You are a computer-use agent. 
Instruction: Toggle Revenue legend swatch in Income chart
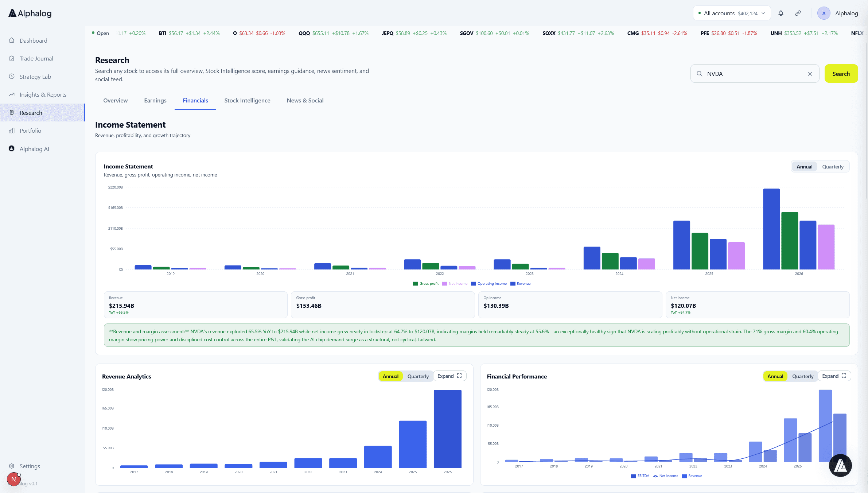pos(513,284)
